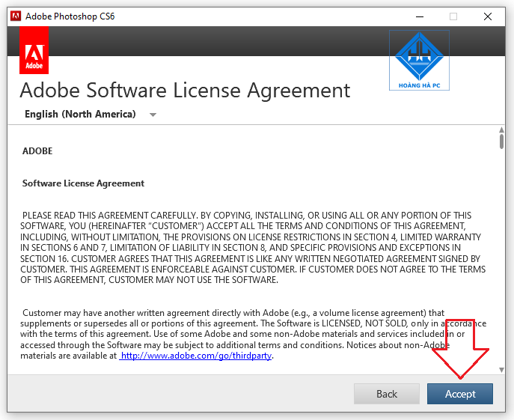Click the "Customer may have another written agreement" line
This screenshot has width=514, height=420.
point(233,313)
